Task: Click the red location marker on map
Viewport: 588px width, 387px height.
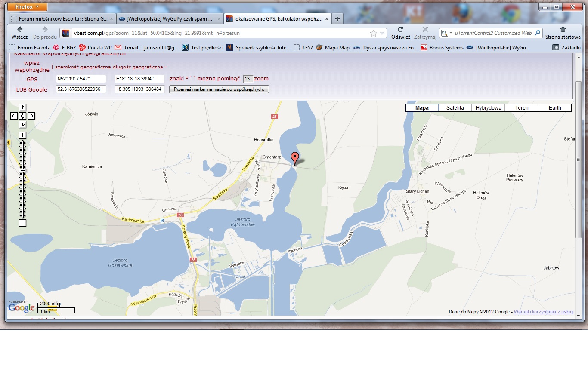Action: (294, 157)
